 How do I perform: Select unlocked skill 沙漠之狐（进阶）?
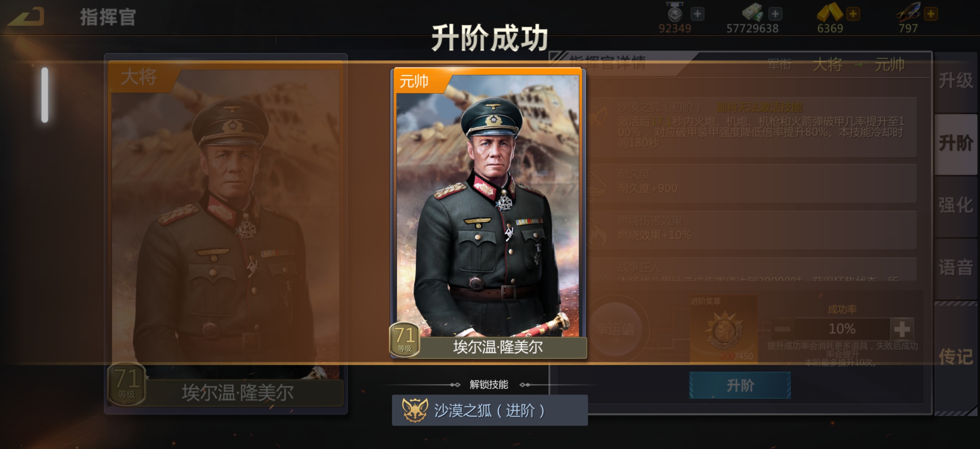point(490,410)
